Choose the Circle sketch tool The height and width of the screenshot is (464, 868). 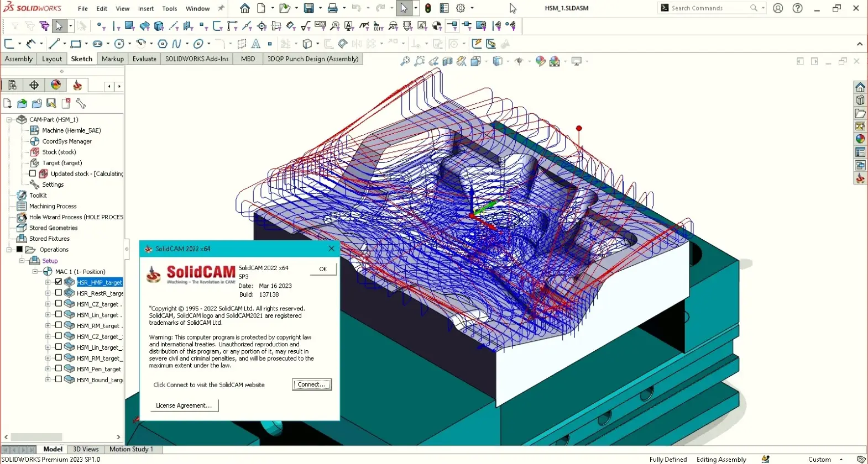119,44
